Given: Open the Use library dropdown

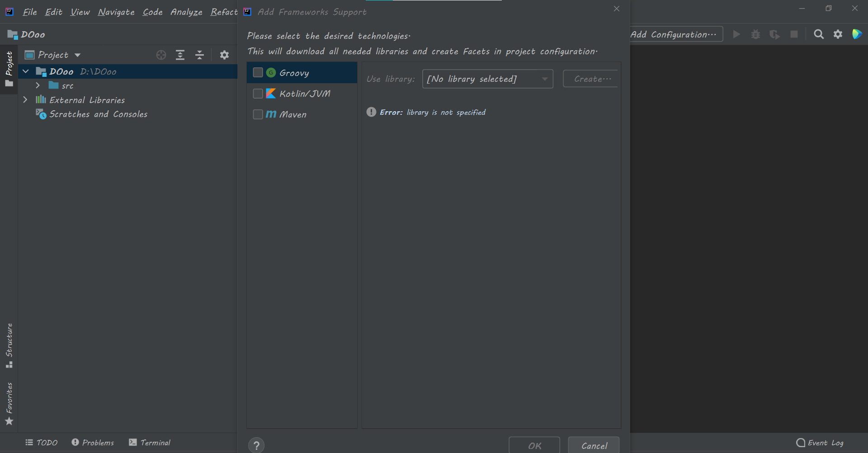Looking at the screenshot, I should pyautogui.click(x=487, y=79).
